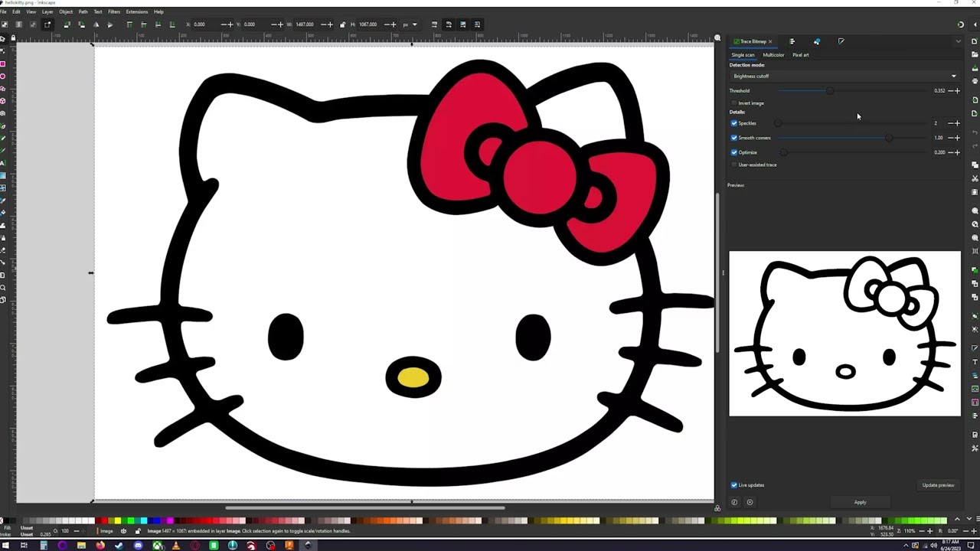
Task: Open the Extensions menu
Action: click(137, 11)
